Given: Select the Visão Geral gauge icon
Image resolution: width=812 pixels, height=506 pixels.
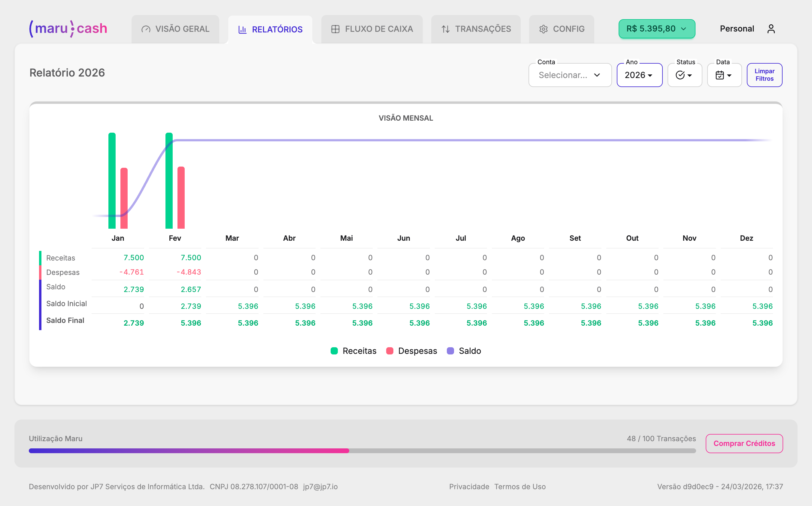Looking at the screenshot, I should (x=145, y=29).
